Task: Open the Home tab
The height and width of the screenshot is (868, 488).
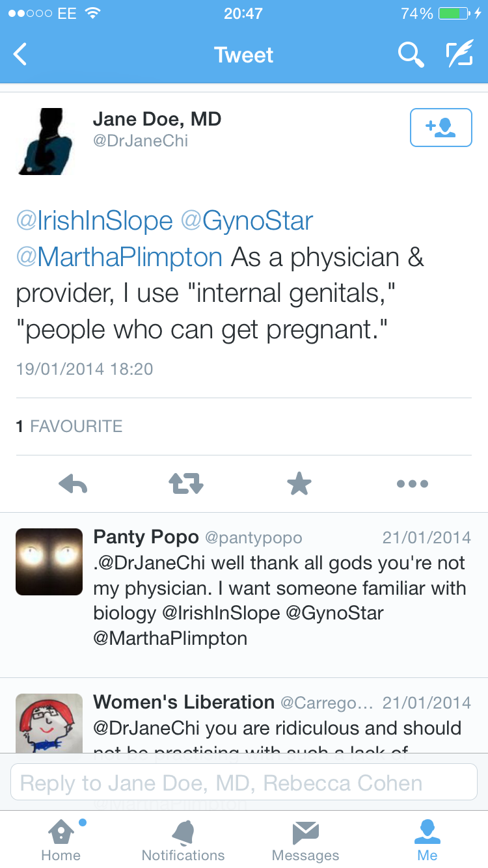Action: [61, 840]
